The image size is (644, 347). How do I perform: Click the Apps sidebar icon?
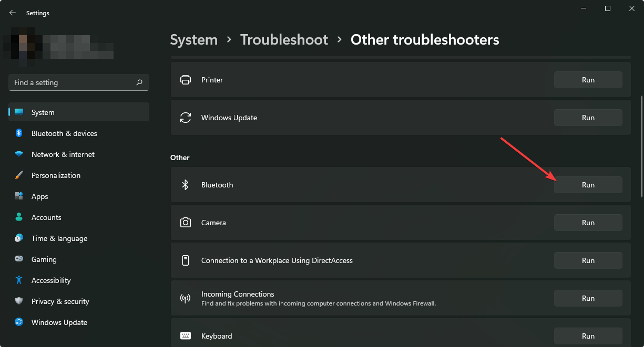pos(19,196)
